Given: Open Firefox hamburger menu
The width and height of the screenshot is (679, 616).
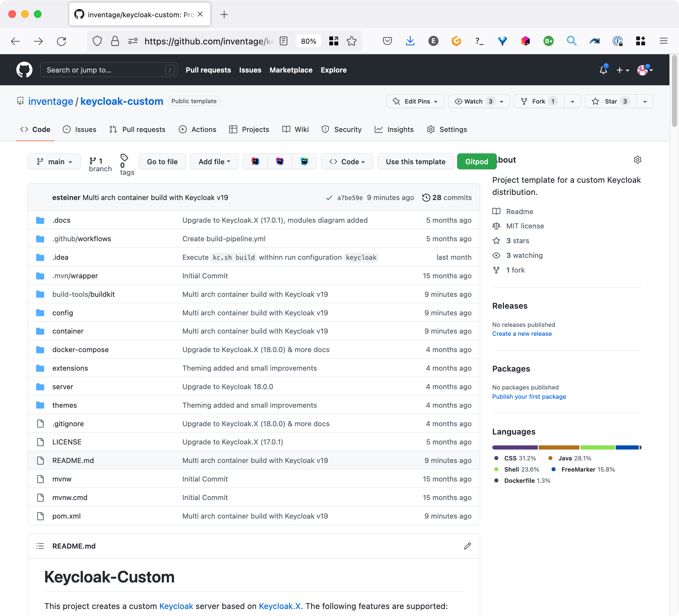Looking at the screenshot, I should click(x=663, y=41).
